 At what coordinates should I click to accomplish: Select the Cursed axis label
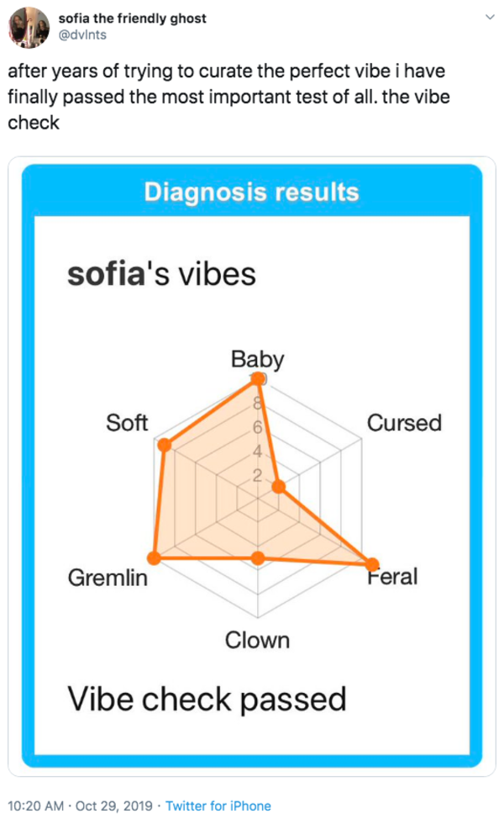[x=404, y=423]
